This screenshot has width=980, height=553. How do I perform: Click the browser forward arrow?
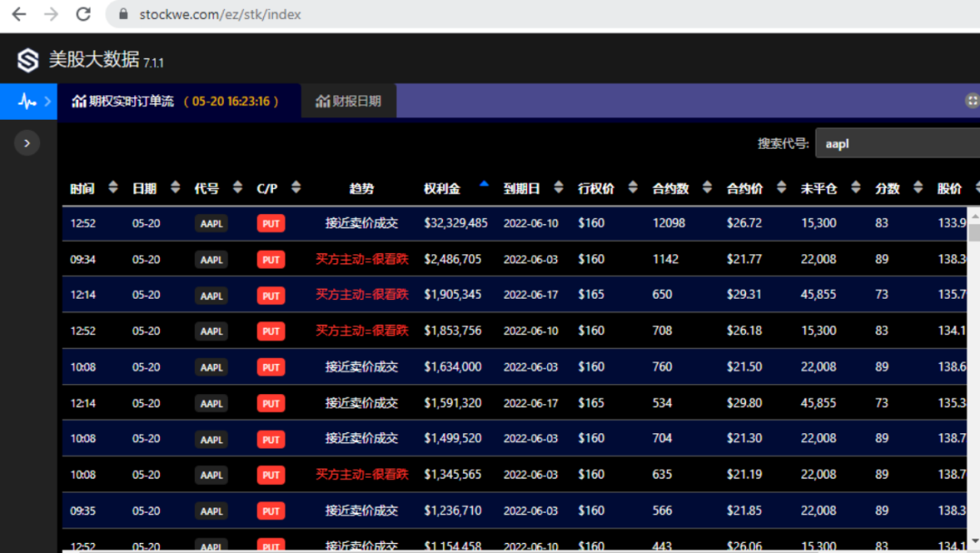point(51,15)
